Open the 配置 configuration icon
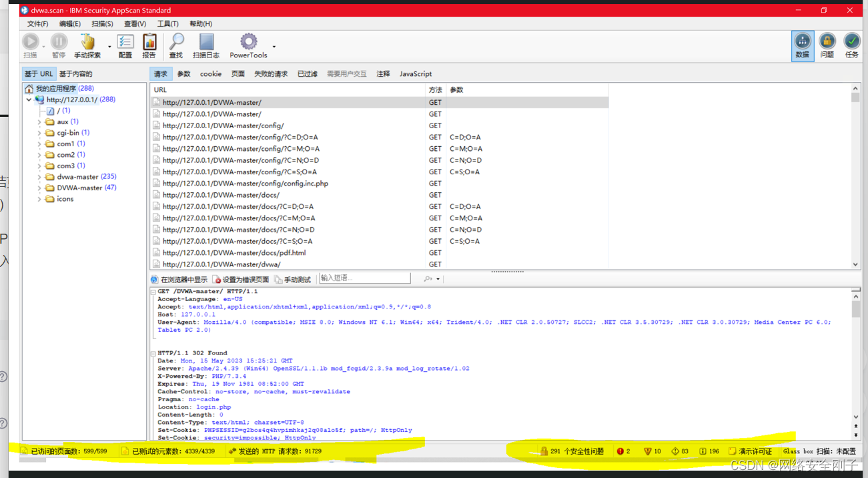 click(125, 42)
